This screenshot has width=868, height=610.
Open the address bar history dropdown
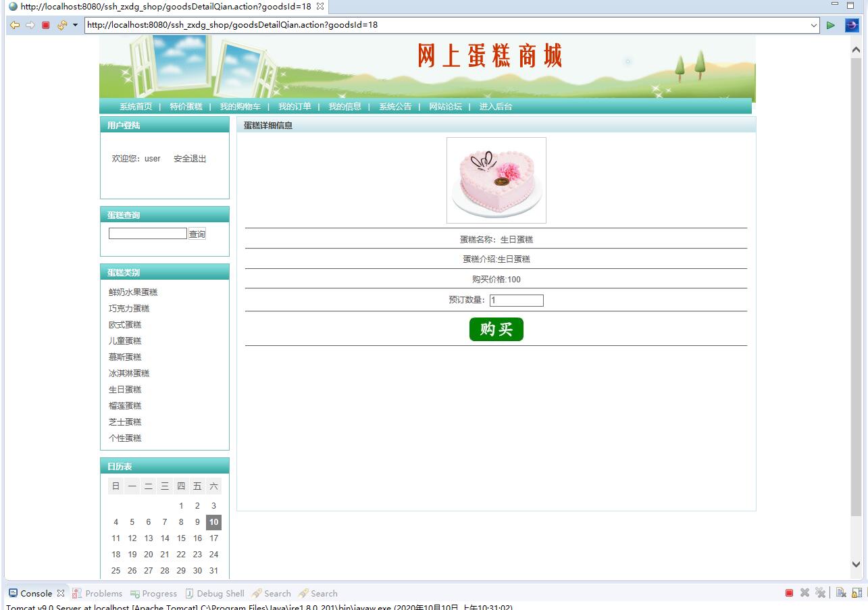tap(814, 26)
